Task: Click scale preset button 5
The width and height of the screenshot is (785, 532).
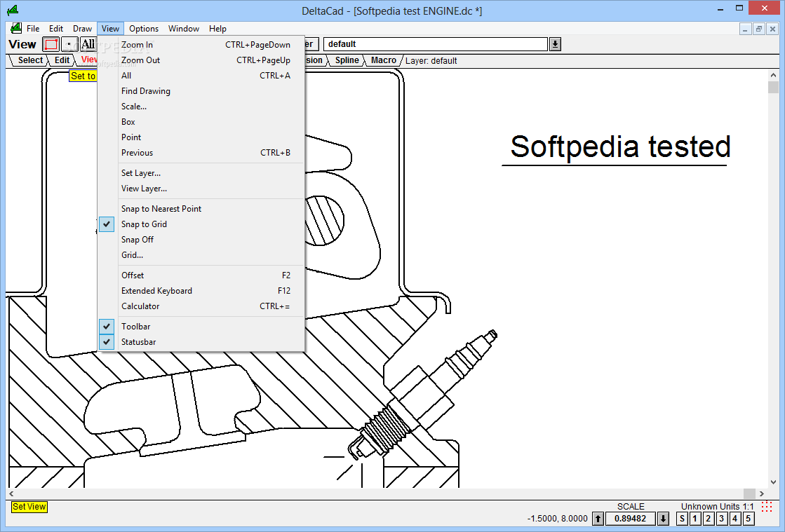Action: (749, 519)
